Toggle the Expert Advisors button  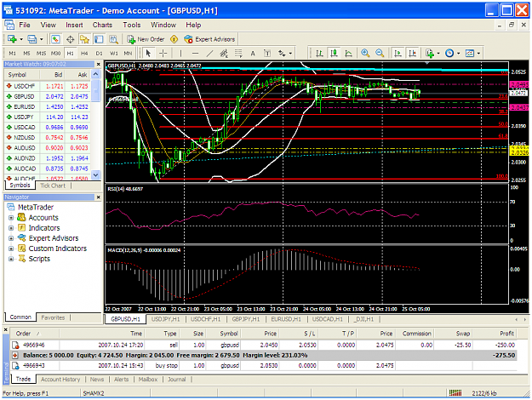tap(209, 39)
